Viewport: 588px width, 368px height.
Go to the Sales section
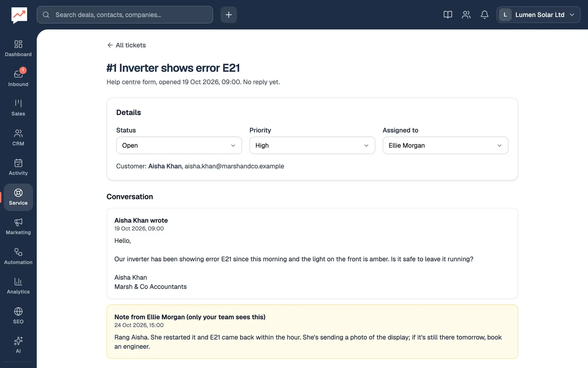[18, 108]
